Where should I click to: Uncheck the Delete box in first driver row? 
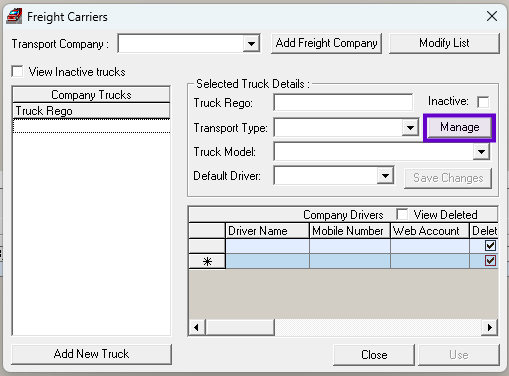click(x=490, y=246)
